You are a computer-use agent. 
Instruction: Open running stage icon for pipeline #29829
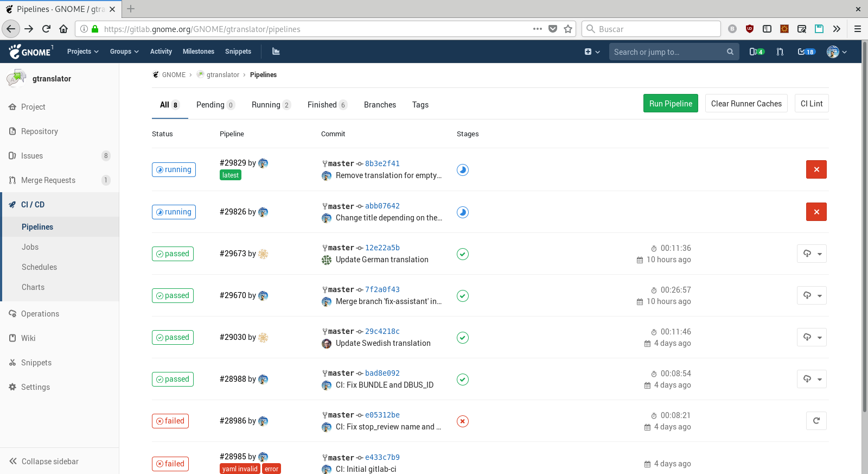pyautogui.click(x=463, y=170)
